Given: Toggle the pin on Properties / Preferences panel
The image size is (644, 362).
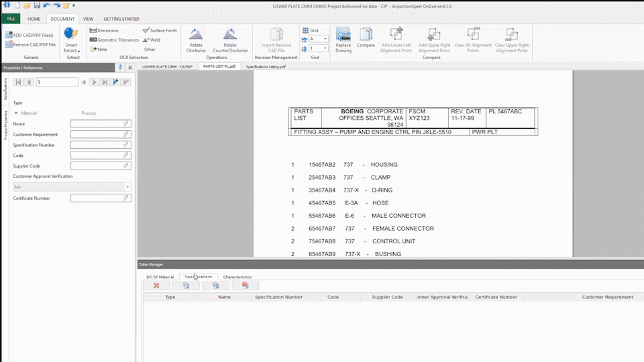Looking at the screenshot, I should coord(121,67).
